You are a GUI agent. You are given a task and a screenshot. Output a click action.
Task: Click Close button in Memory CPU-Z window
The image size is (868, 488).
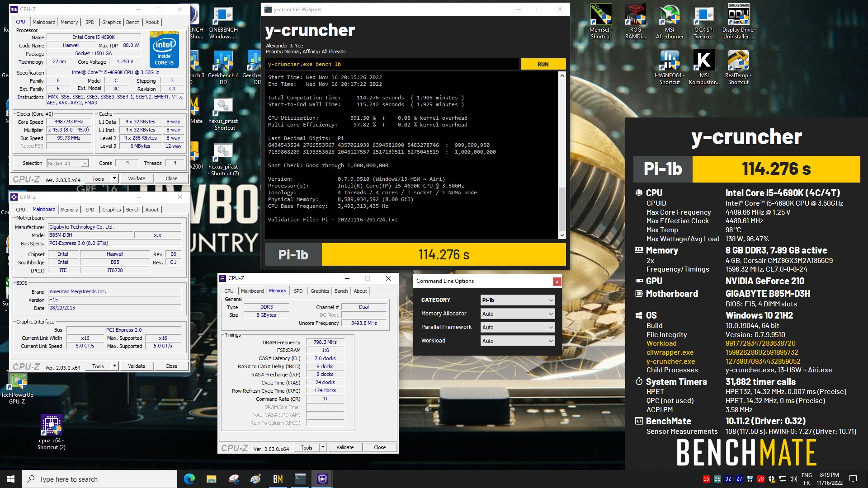coord(380,447)
